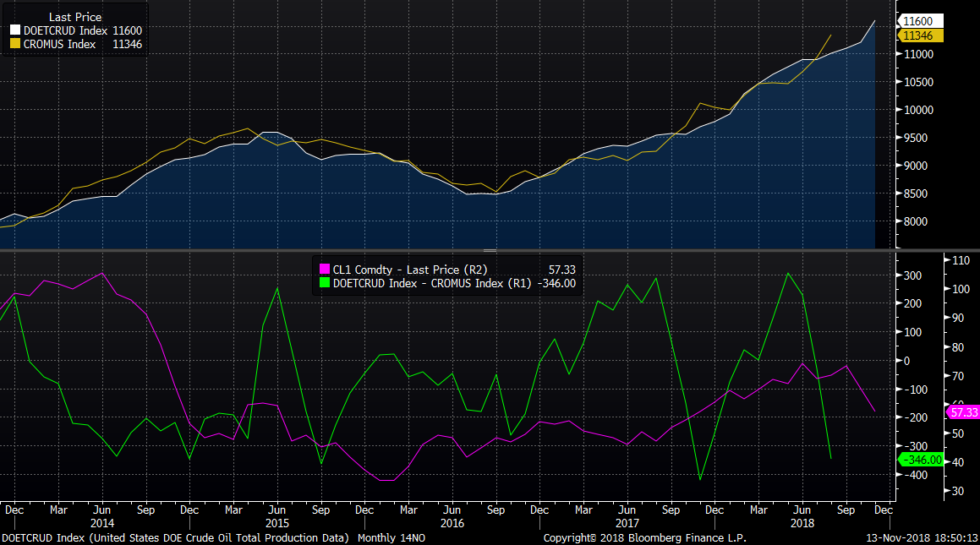Click the 'Last Price' legend header
The image size is (980, 545).
(75, 17)
